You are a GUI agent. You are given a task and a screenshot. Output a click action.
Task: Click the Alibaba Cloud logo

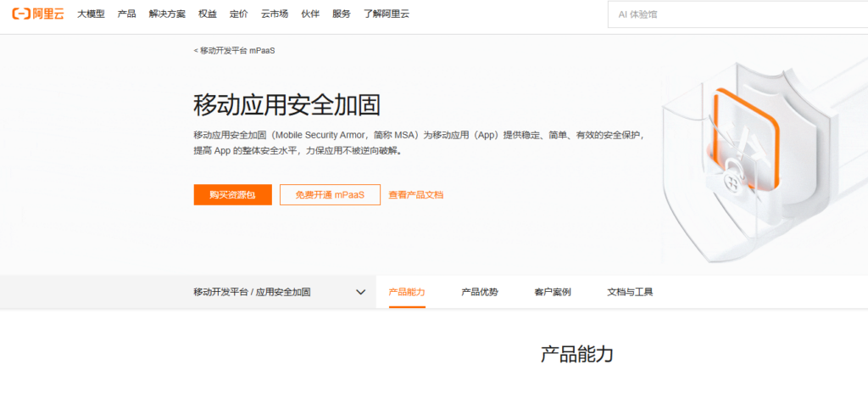38,14
